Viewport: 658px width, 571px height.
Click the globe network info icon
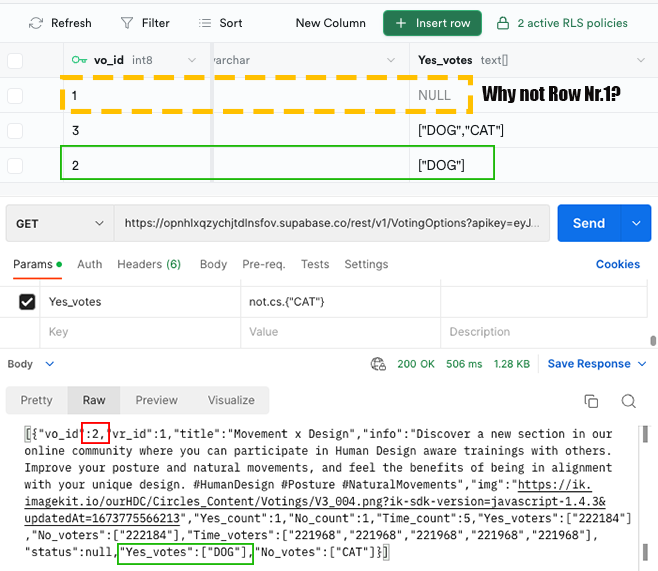378,364
